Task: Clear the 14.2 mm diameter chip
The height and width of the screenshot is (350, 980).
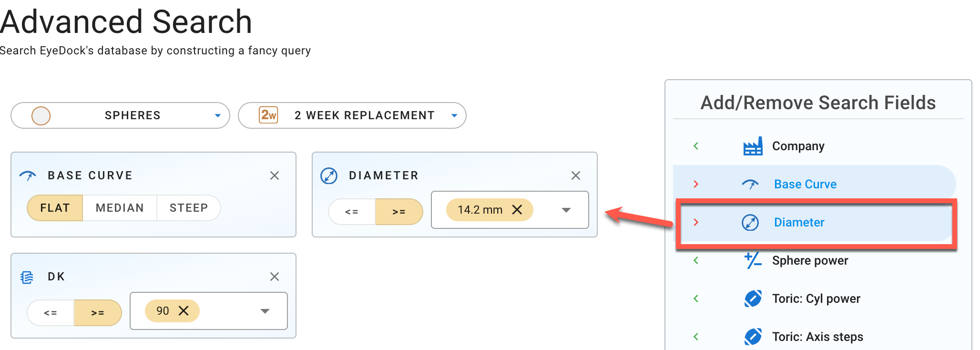Action: (x=517, y=210)
